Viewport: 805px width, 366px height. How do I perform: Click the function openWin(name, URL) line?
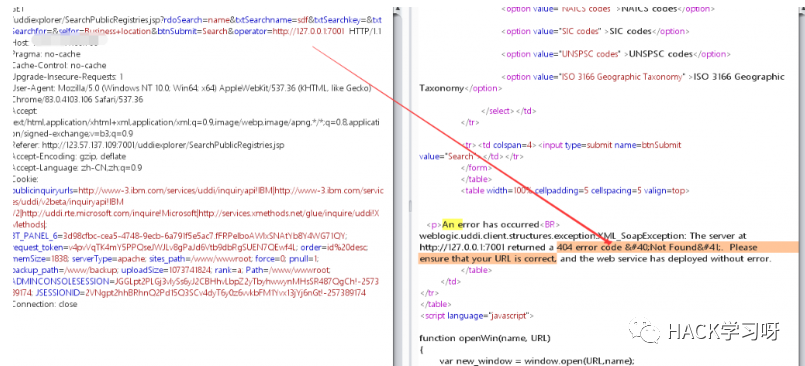(485, 338)
